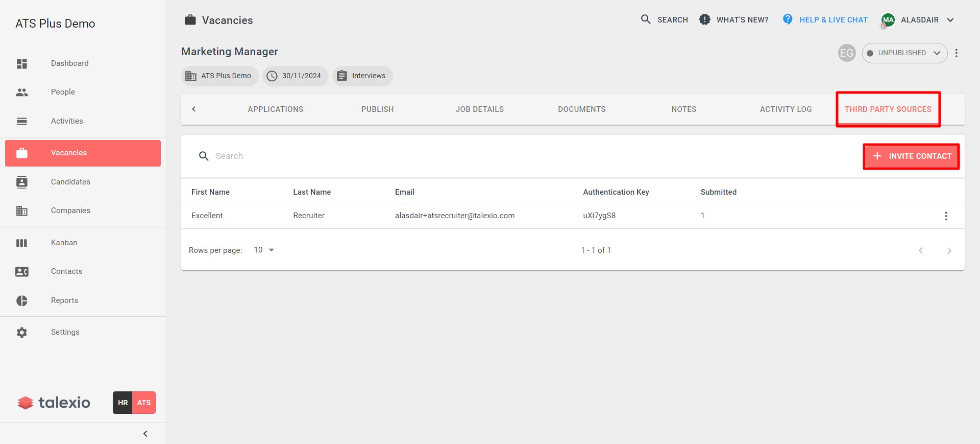Sort by the Last Name column header
This screenshot has height=444, width=980.
(312, 192)
